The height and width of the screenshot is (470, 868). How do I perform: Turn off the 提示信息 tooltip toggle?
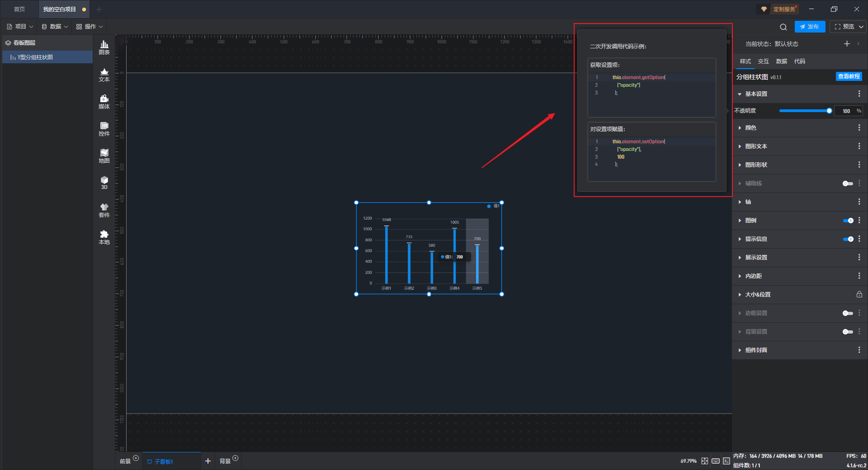point(848,239)
